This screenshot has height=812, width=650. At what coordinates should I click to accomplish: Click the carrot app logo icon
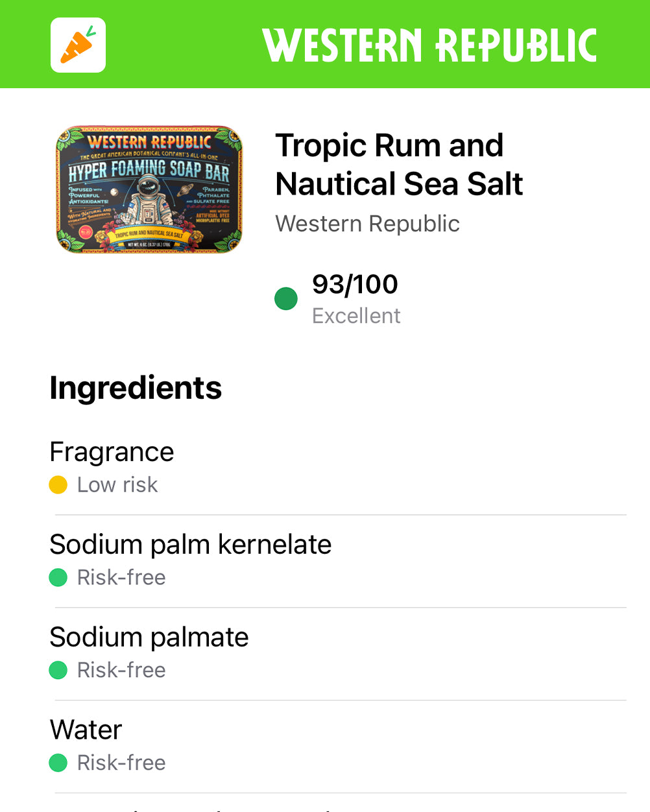click(78, 45)
